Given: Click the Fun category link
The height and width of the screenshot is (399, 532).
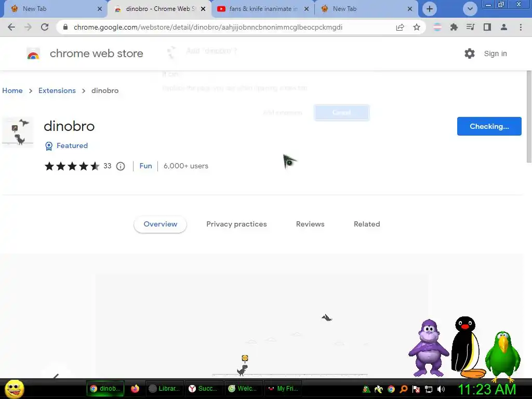Looking at the screenshot, I should pos(145,166).
